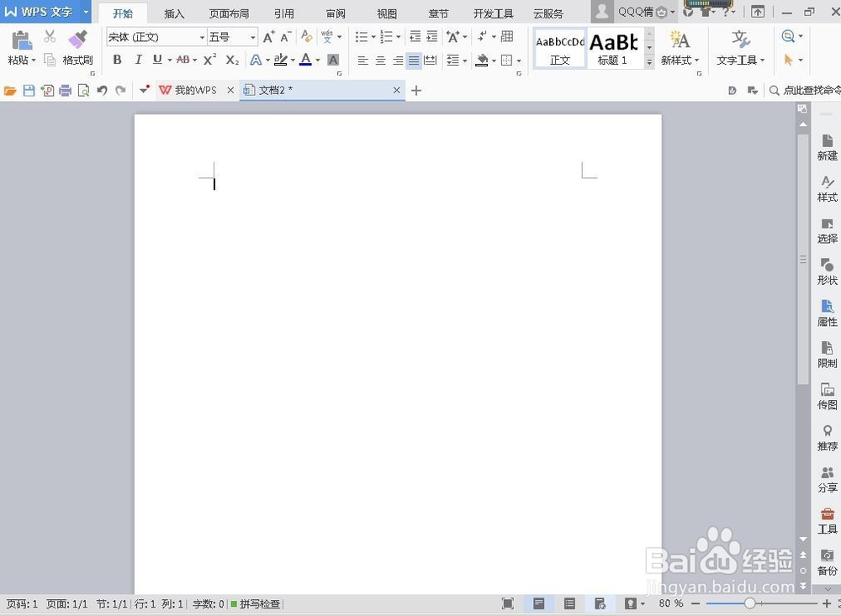Apply subscript formatting
Viewport: 841px width, 616px height.
(231, 60)
